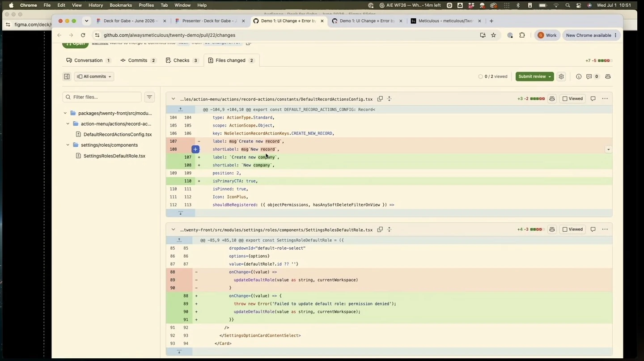The width and height of the screenshot is (644, 361).
Task: Comment on the DefaultRecordActionsConfig.tsx file
Action: point(593,99)
